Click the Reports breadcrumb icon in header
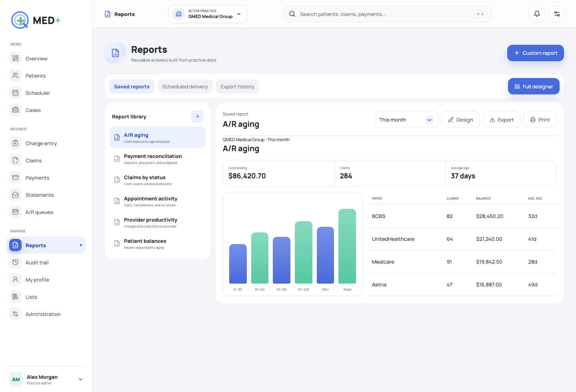576x392 pixels. pyautogui.click(x=108, y=14)
